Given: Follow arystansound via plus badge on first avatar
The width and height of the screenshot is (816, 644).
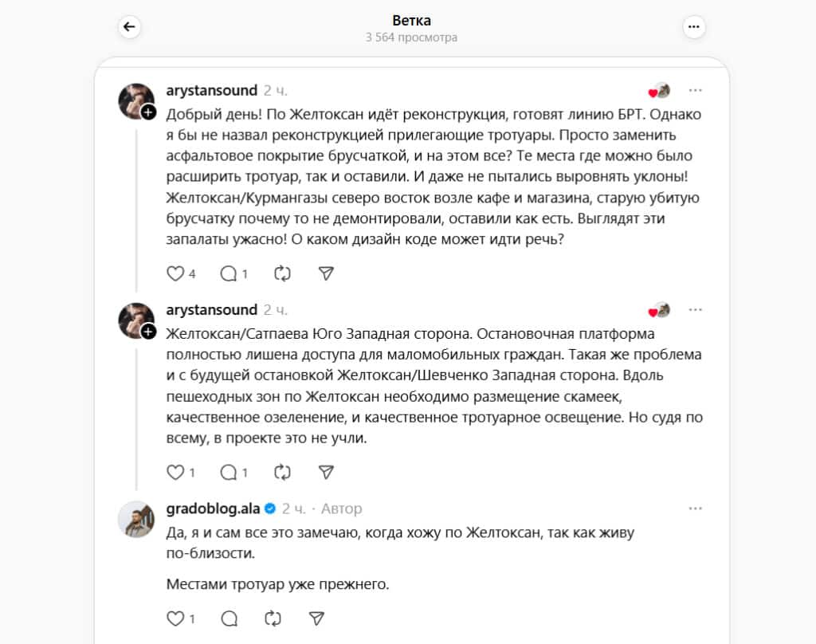Looking at the screenshot, I should coord(148,112).
